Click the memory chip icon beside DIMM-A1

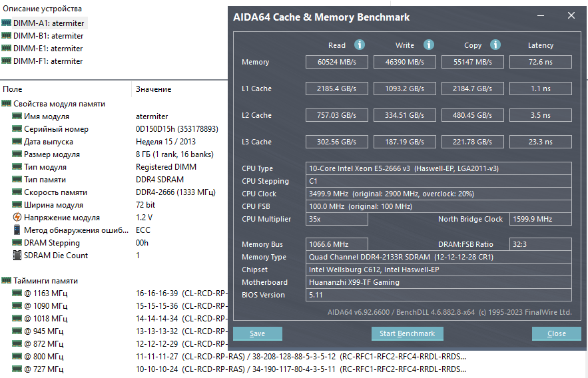pos(7,23)
